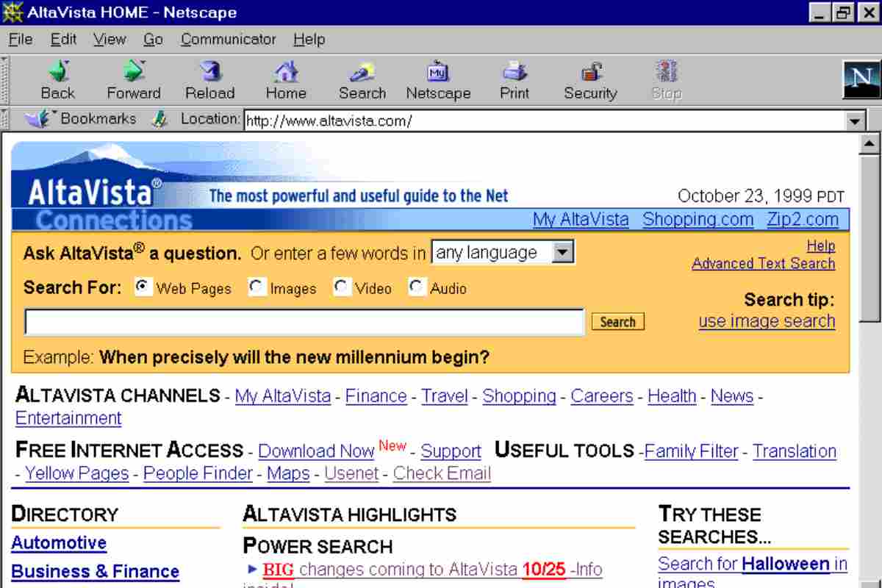Open the Translation tool link
Screen dimensions: 882x588
click(x=794, y=451)
